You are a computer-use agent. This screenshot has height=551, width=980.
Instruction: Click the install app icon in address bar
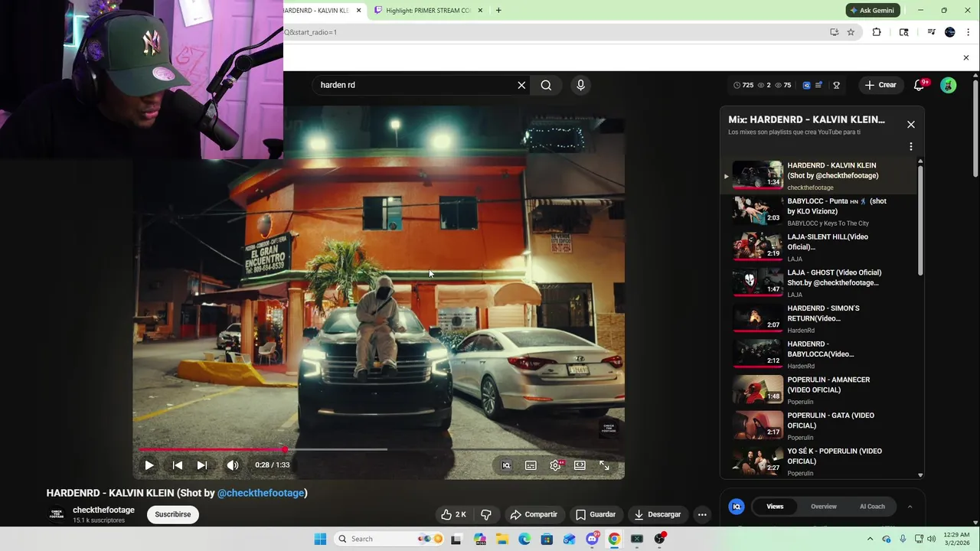[834, 32]
